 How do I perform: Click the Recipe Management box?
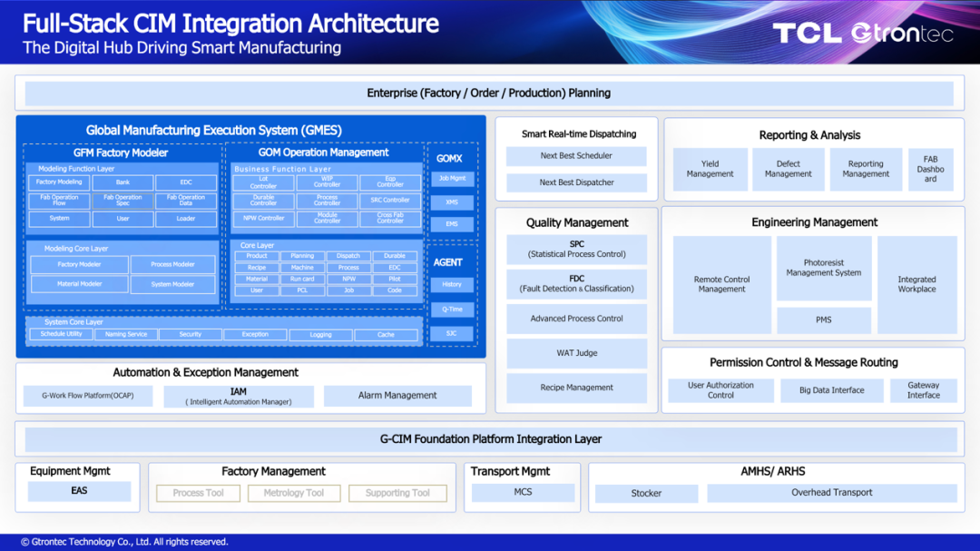576,388
